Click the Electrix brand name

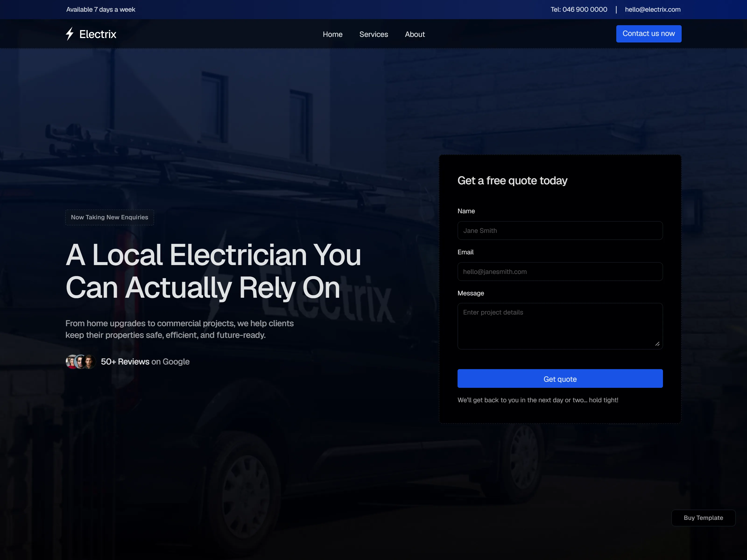(x=98, y=34)
